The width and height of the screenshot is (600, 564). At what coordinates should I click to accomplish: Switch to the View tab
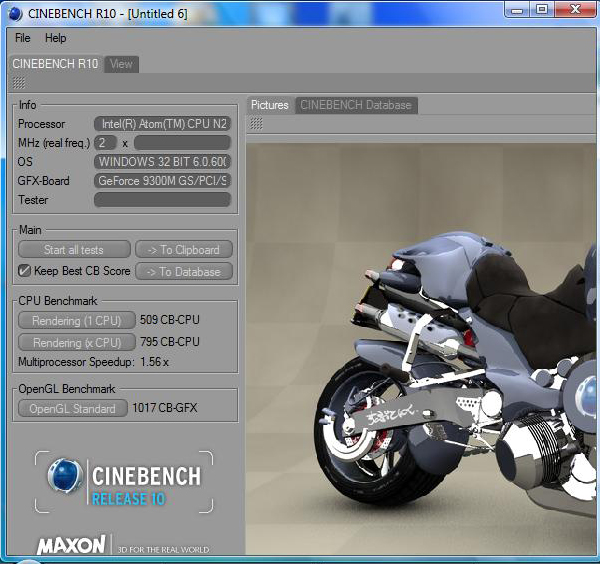(121, 64)
